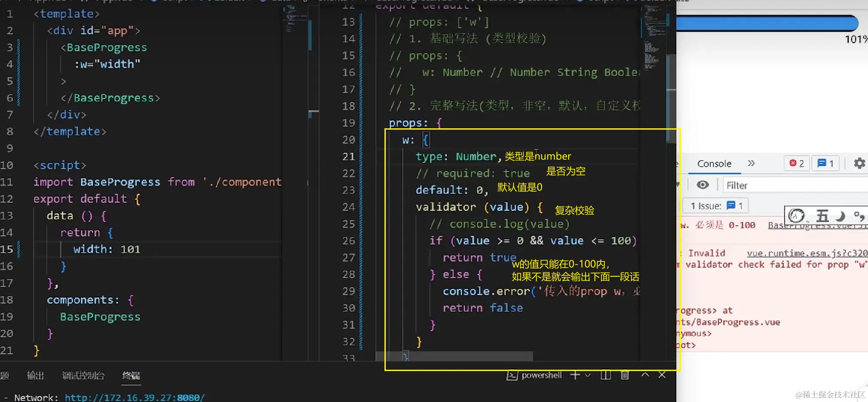Click the 'width: 101' line in left editor

[106, 249]
